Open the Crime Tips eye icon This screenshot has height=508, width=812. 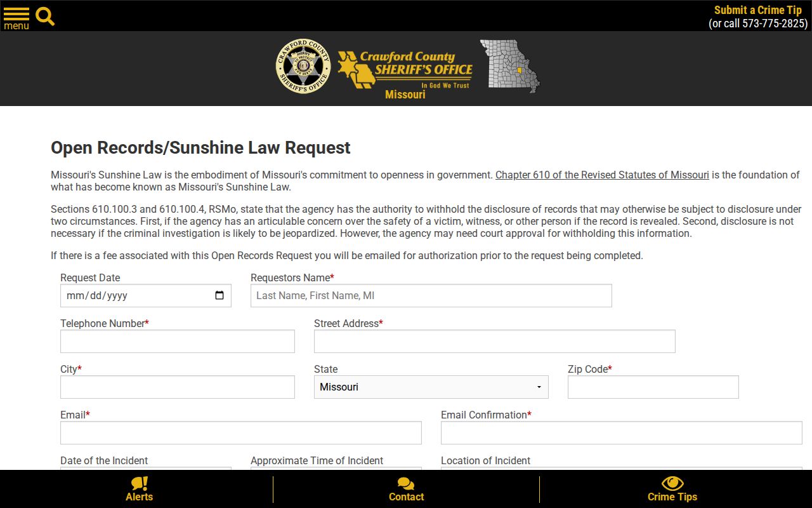pos(672,483)
